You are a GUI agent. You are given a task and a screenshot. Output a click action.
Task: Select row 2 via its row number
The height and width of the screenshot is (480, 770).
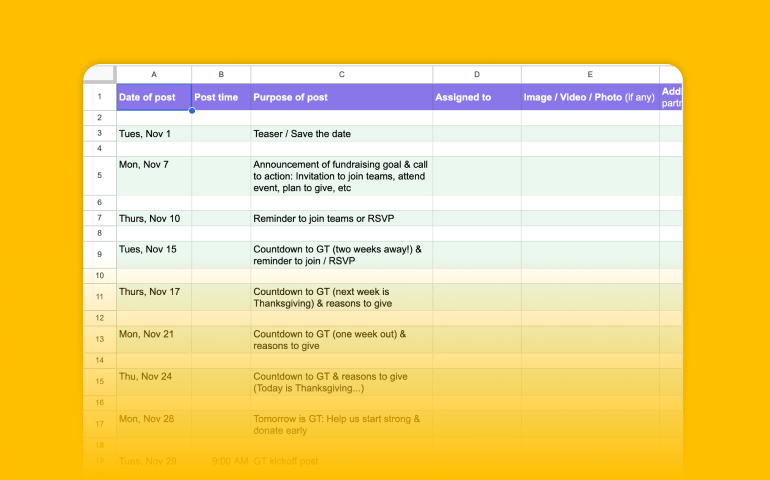(x=100, y=117)
